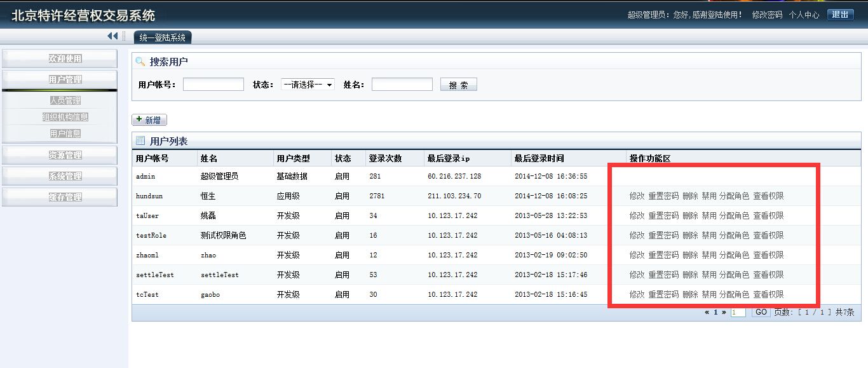Click 重置密码 for taUser row

pyautogui.click(x=663, y=215)
